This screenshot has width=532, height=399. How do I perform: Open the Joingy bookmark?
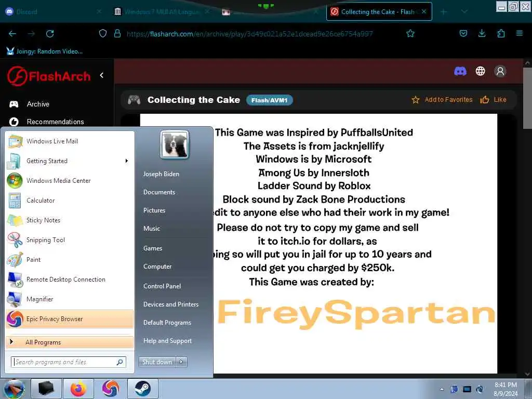click(x=45, y=51)
